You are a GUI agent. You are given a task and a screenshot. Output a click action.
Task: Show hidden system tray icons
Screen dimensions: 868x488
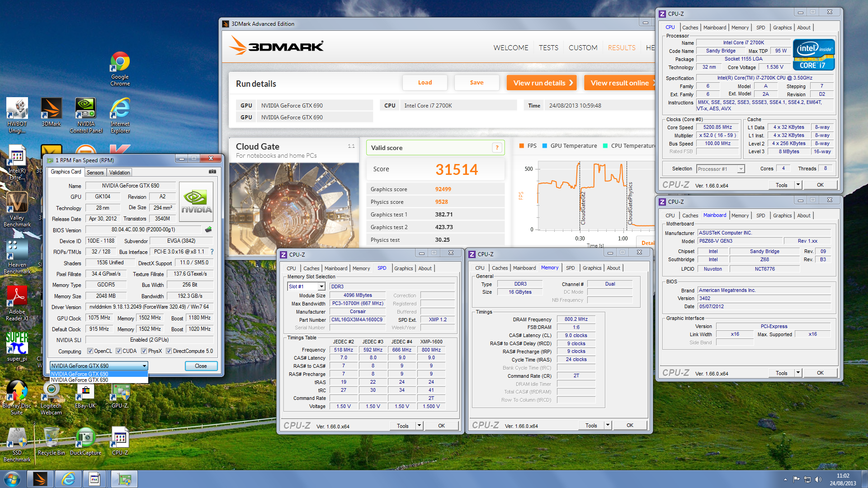785,479
